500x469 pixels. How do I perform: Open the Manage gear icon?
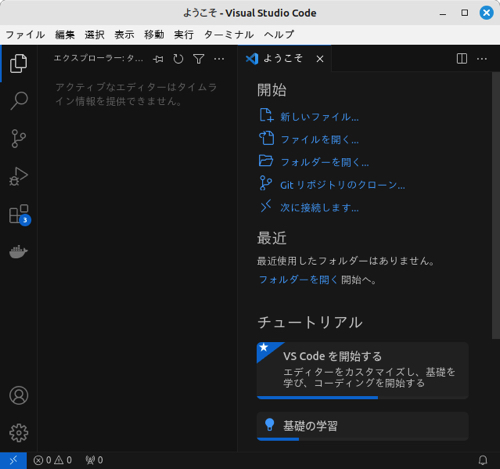click(19, 433)
